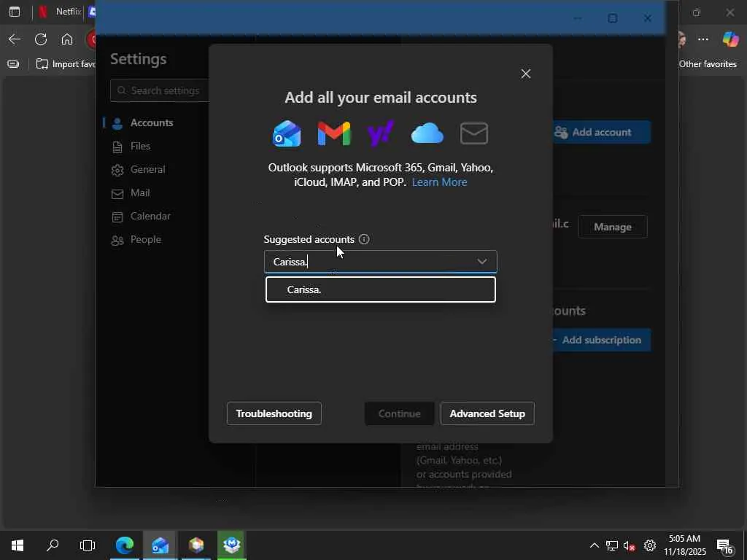Show hidden system tray icons
The width and height of the screenshot is (747, 560).
point(594,545)
